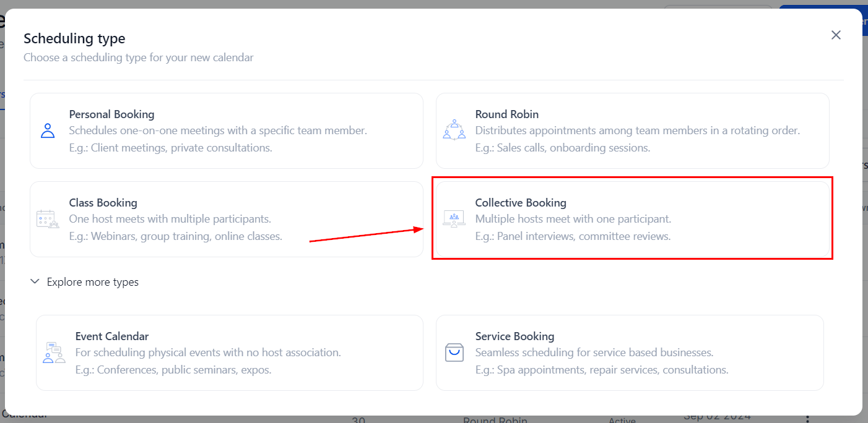The image size is (868, 423).
Task: Choose the Round Robin scheduling type title
Action: click(506, 114)
